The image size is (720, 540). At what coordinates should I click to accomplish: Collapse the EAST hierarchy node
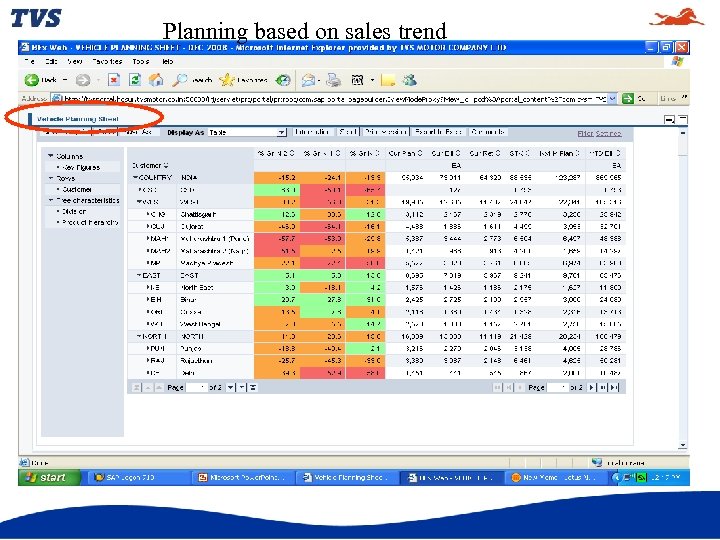point(139,276)
